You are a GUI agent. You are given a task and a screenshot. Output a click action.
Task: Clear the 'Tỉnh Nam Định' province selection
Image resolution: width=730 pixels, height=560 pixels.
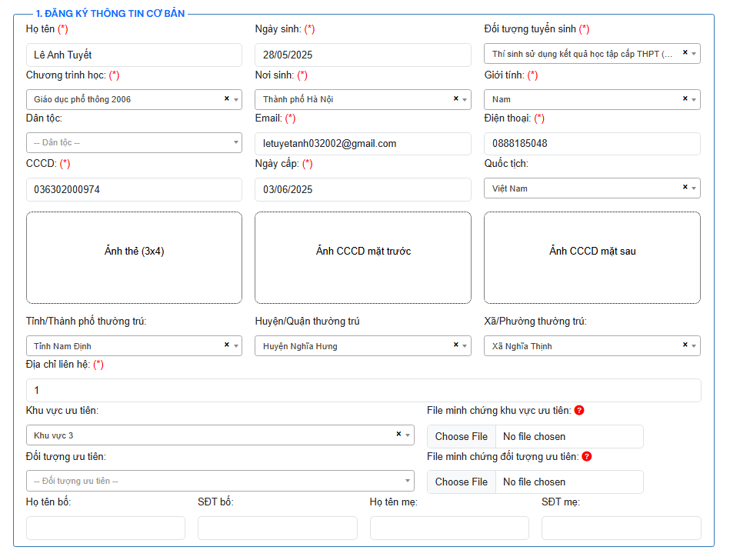226,345
